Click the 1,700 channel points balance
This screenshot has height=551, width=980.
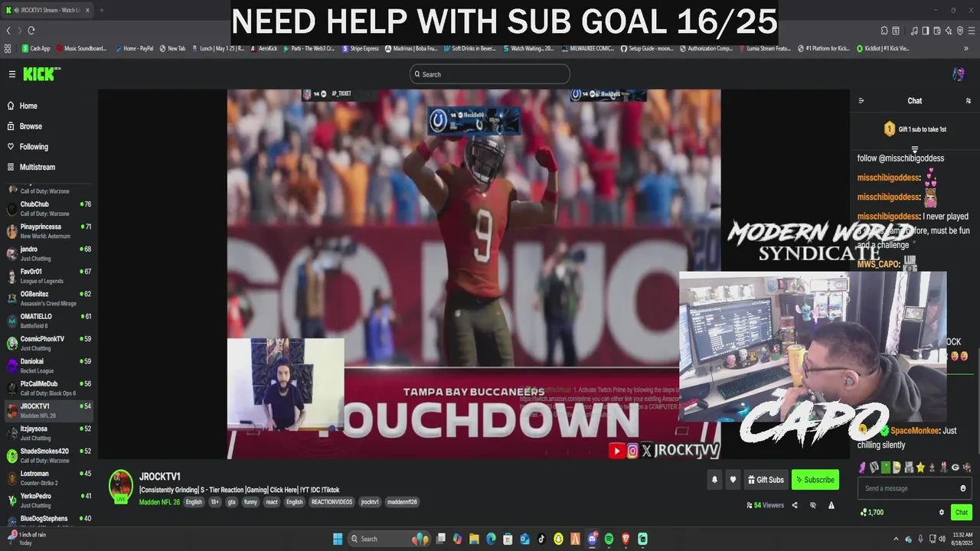point(872,513)
